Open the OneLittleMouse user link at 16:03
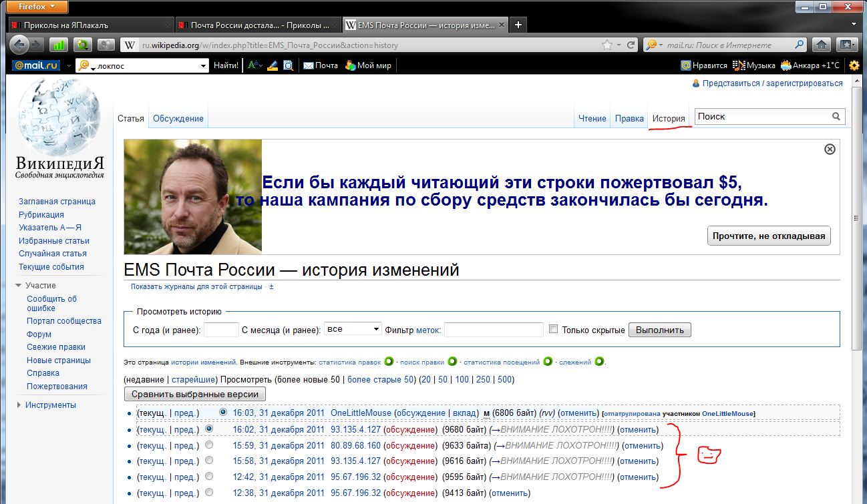 point(361,413)
